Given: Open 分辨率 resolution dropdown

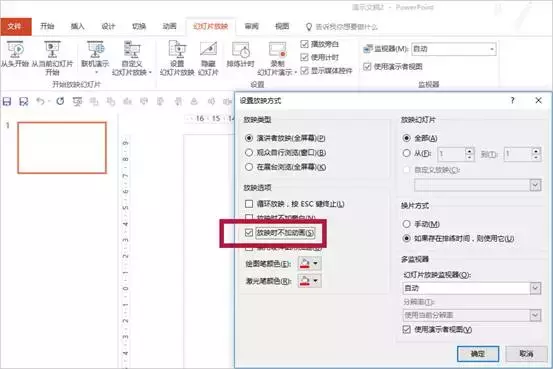Looking at the screenshot, I should 535,315.
